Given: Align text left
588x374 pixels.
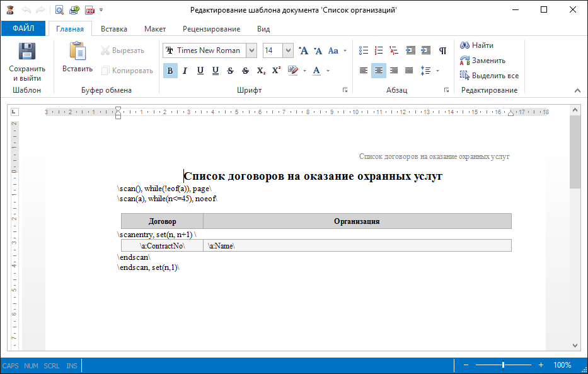Looking at the screenshot, I should point(364,71).
